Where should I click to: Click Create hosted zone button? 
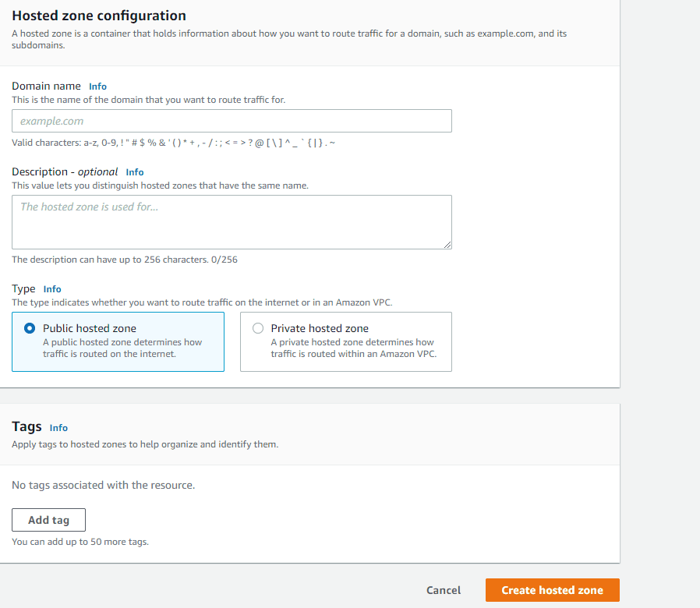(552, 590)
